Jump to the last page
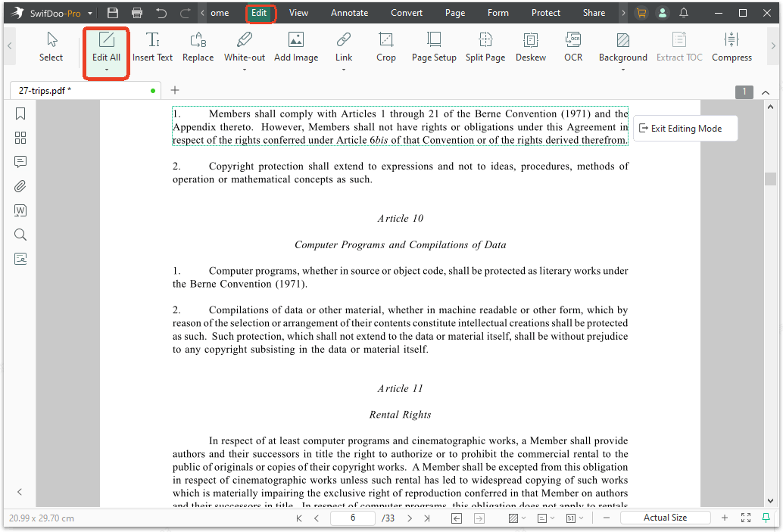Screen dimensions: 783x532 coord(427,518)
